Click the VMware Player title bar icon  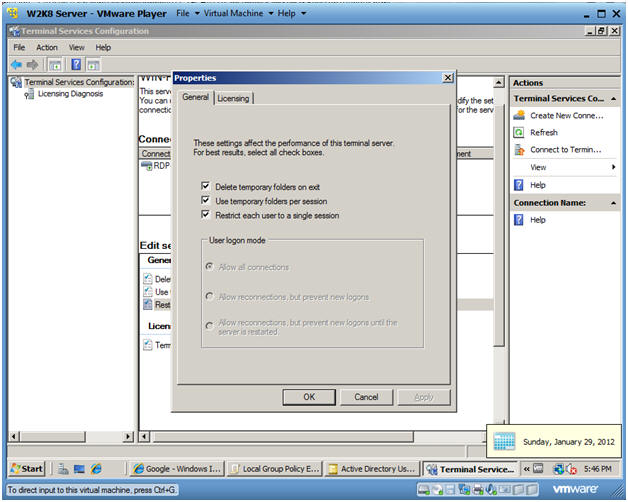coord(13,13)
